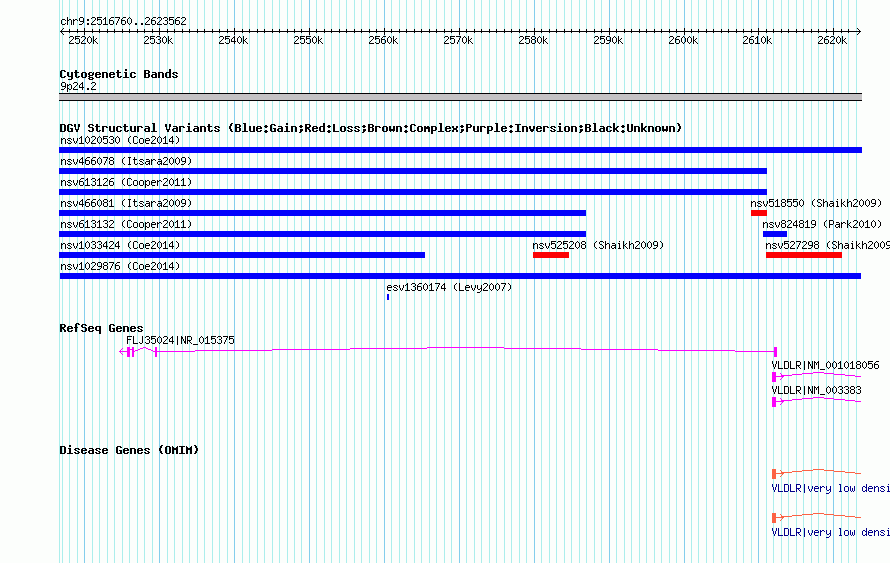
Task: Select the nsv466078 (Itsara2009) variant bar
Action: click(x=413, y=171)
